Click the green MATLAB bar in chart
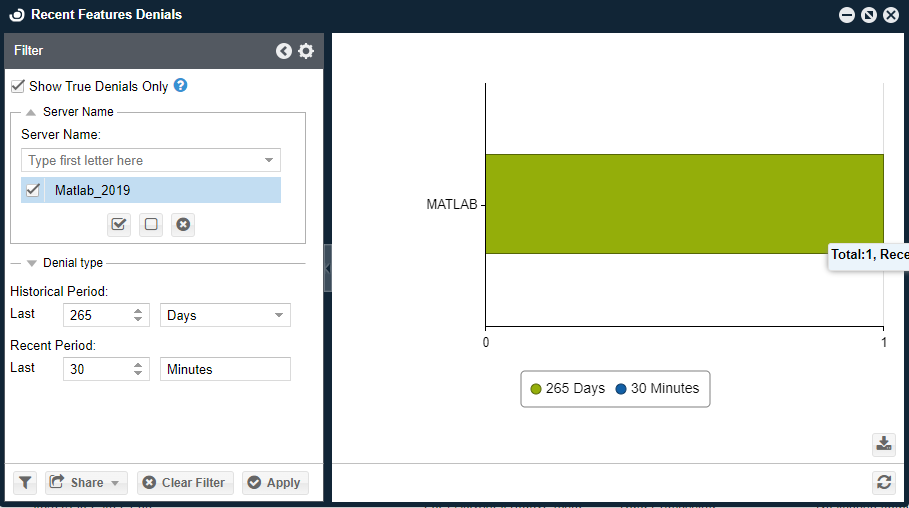Image resolution: width=909 pixels, height=508 pixels. (x=683, y=204)
